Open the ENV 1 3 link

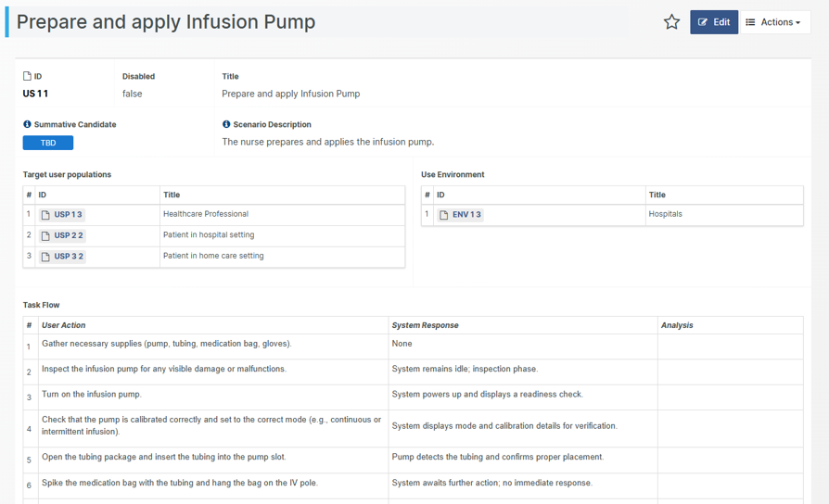[466, 215]
